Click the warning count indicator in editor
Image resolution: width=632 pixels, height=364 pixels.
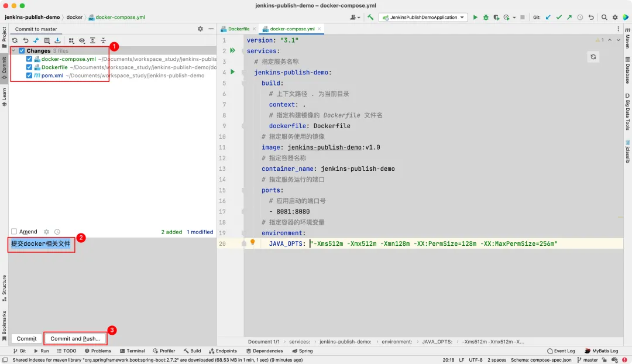click(x=600, y=40)
